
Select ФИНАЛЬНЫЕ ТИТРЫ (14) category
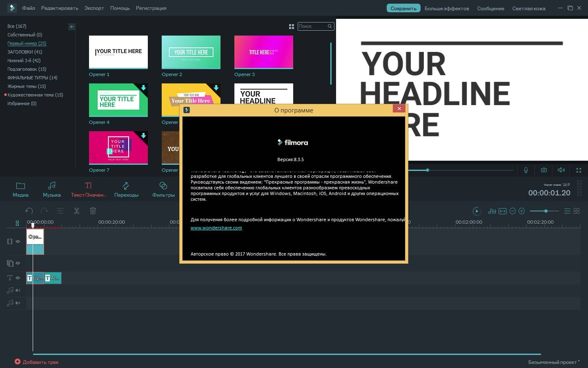click(x=32, y=78)
